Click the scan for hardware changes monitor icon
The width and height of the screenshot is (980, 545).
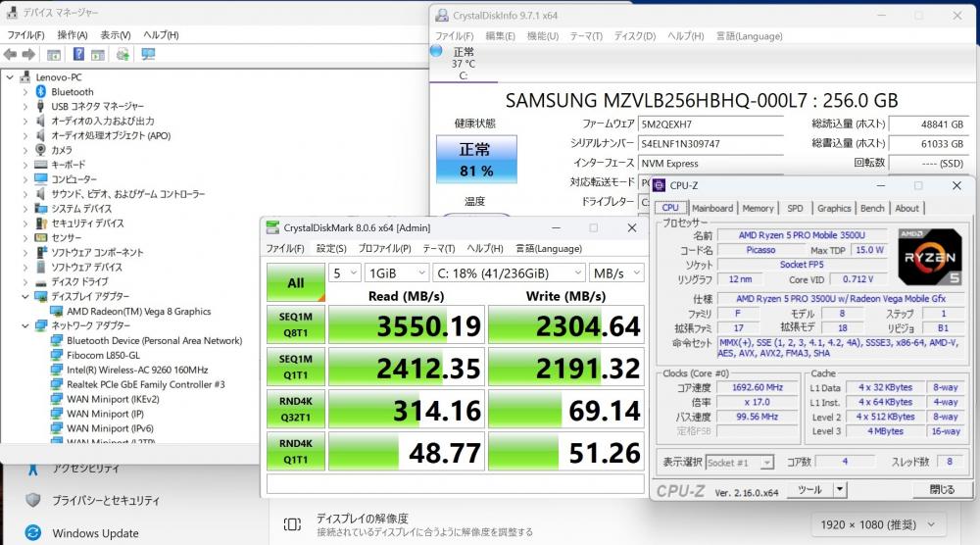pyautogui.click(x=148, y=54)
